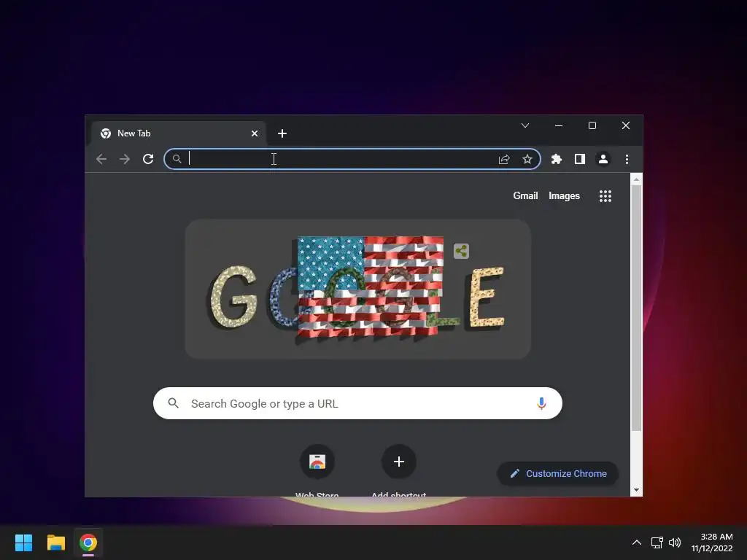Open the Extensions puzzle-piece menu

[x=557, y=159]
